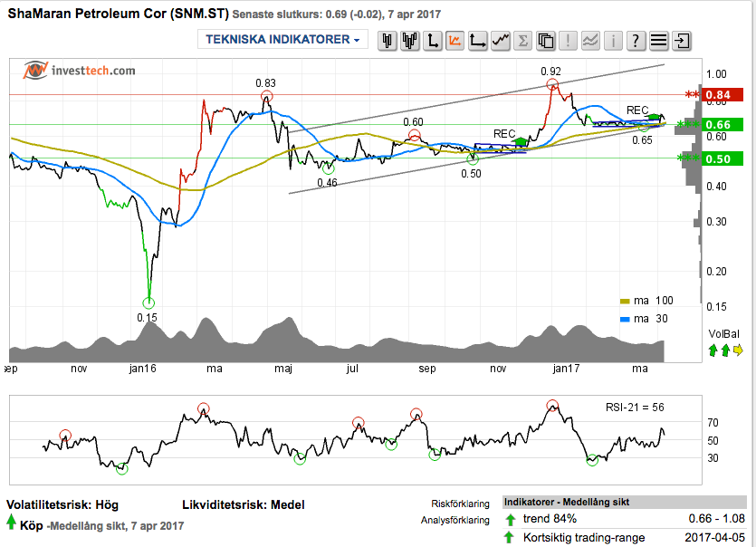Click the short axis chart icon

pyautogui.click(x=433, y=41)
